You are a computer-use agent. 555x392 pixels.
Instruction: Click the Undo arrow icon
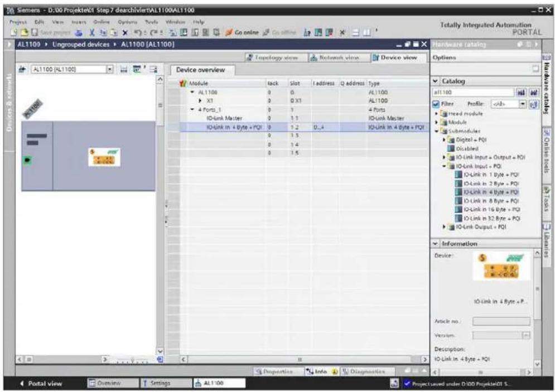138,32
